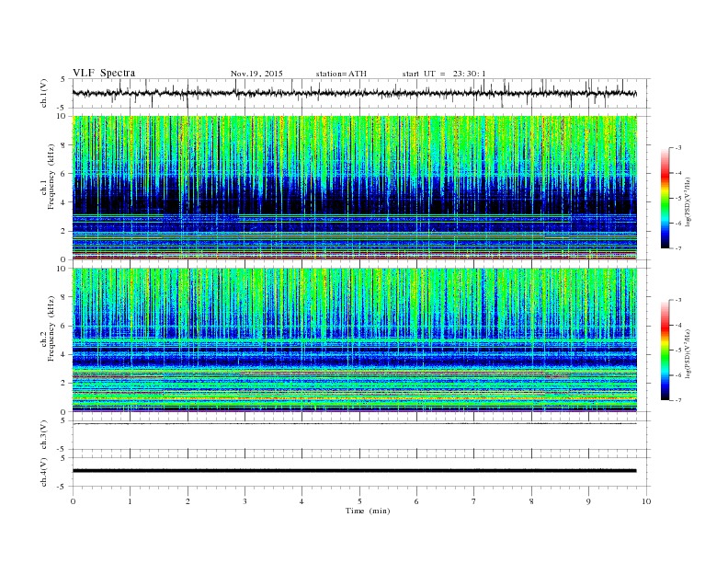Click the "6" kHz tick of the ch.2 spectrogram

(63, 326)
